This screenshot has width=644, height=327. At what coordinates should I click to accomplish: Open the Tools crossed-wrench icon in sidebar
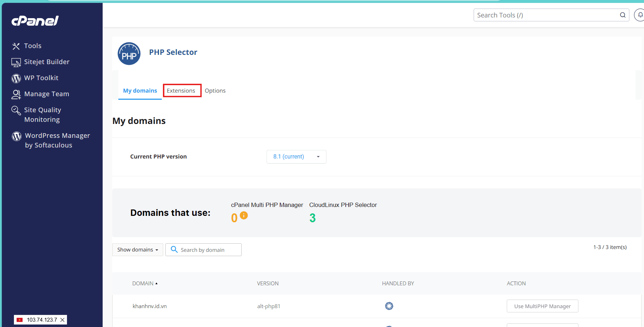coord(16,46)
